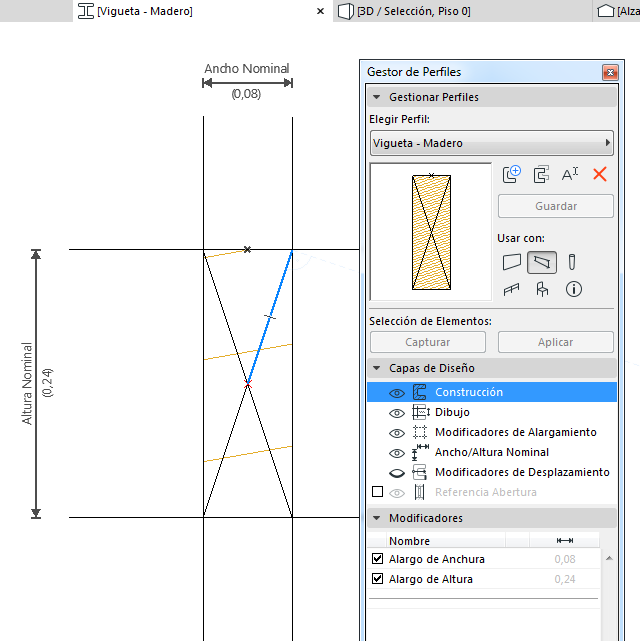Viewport: 640px width, 641px height.
Task: Uncheck the Alargo de Anchura checkbox
Action: pyautogui.click(x=378, y=558)
